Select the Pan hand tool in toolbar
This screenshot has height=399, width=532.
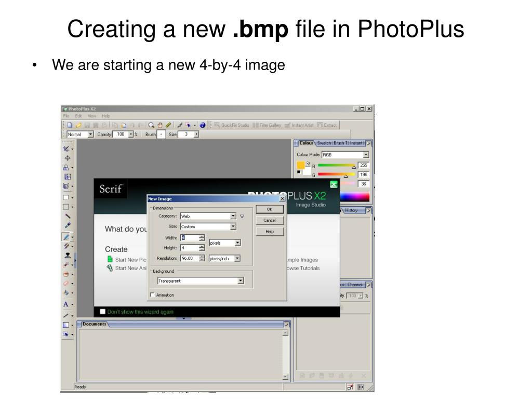(160, 125)
